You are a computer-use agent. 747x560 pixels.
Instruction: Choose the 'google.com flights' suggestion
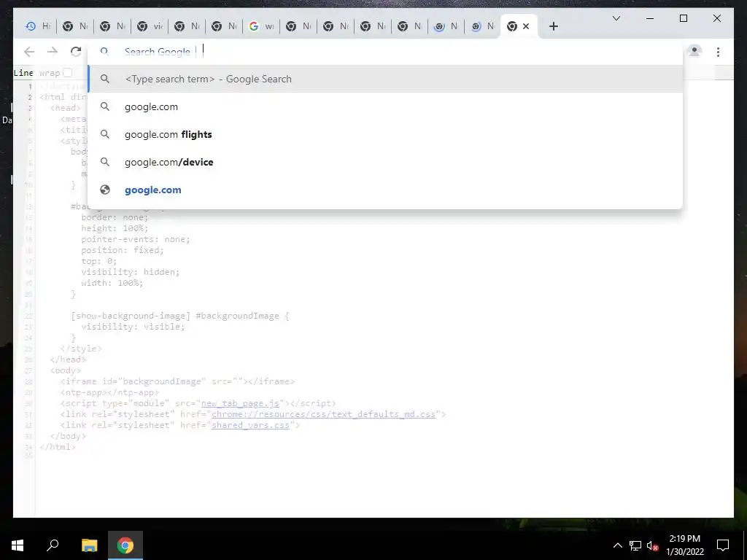pyautogui.click(x=385, y=134)
